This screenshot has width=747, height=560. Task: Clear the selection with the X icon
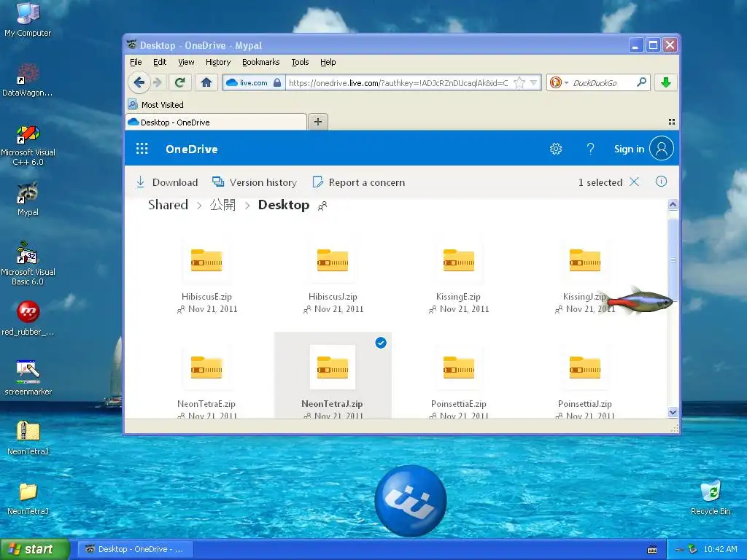pyautogui.click(x=634, y=182)
